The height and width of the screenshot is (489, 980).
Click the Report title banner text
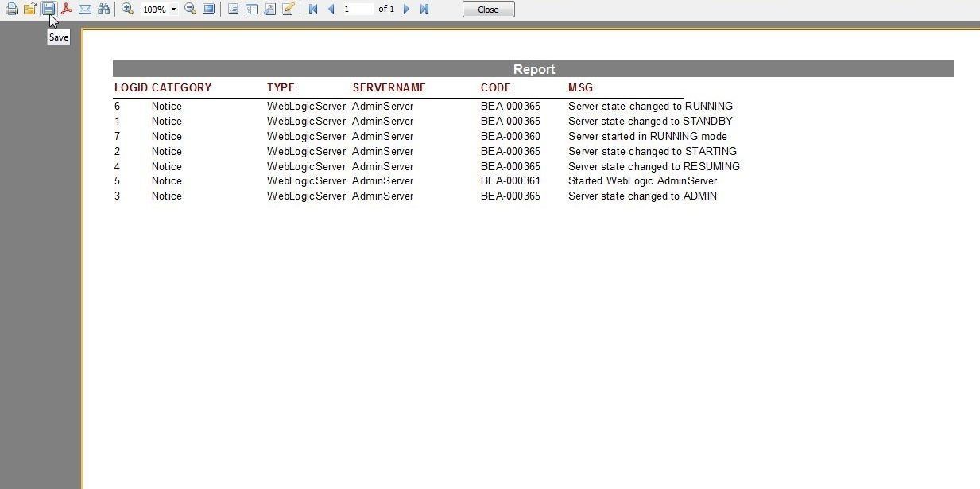point(534,69)
